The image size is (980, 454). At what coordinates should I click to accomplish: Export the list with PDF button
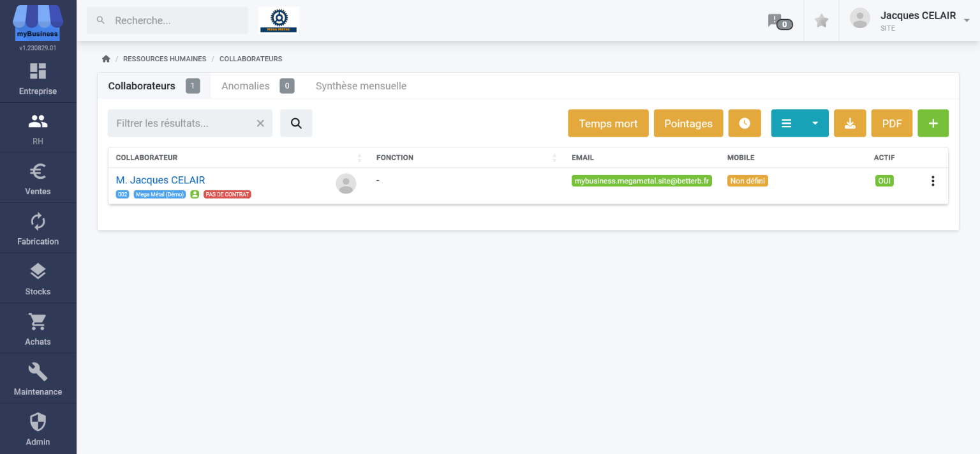[x=892, y=123]
